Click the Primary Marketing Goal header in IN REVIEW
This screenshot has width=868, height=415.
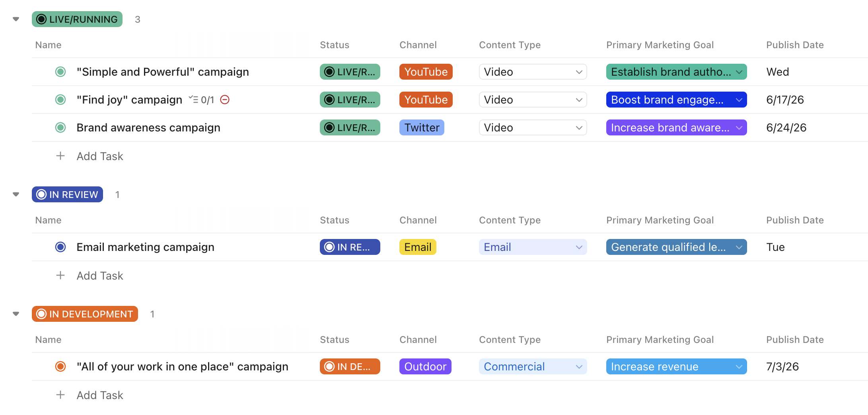660,220
